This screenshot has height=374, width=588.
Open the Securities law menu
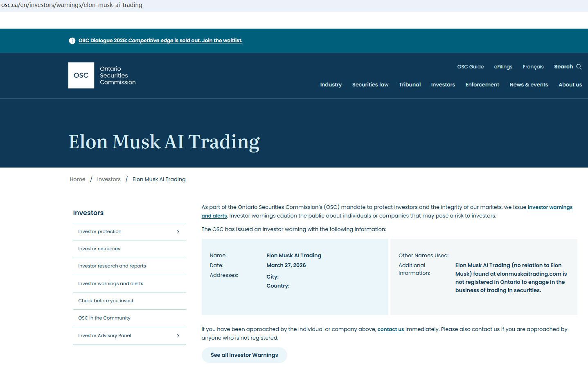(x=370, y=85)
